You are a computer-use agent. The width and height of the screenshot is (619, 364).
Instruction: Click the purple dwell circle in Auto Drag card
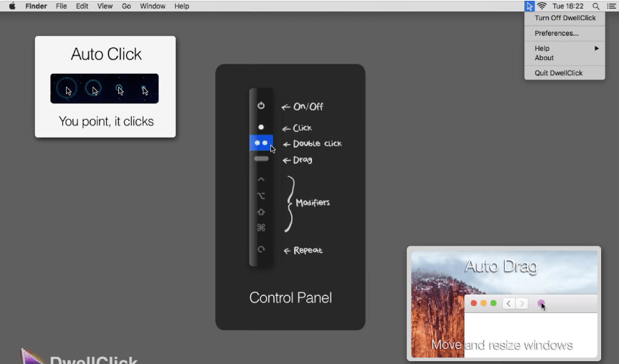click(541, 303)
